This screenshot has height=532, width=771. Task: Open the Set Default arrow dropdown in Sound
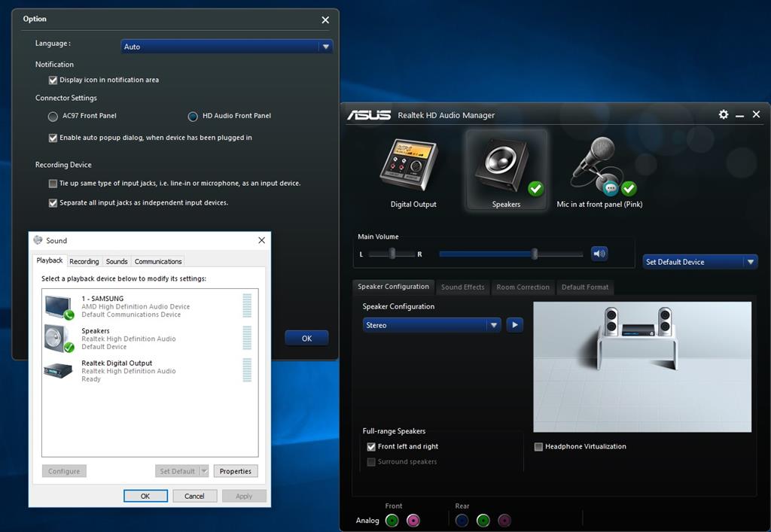tap(204, 471)
